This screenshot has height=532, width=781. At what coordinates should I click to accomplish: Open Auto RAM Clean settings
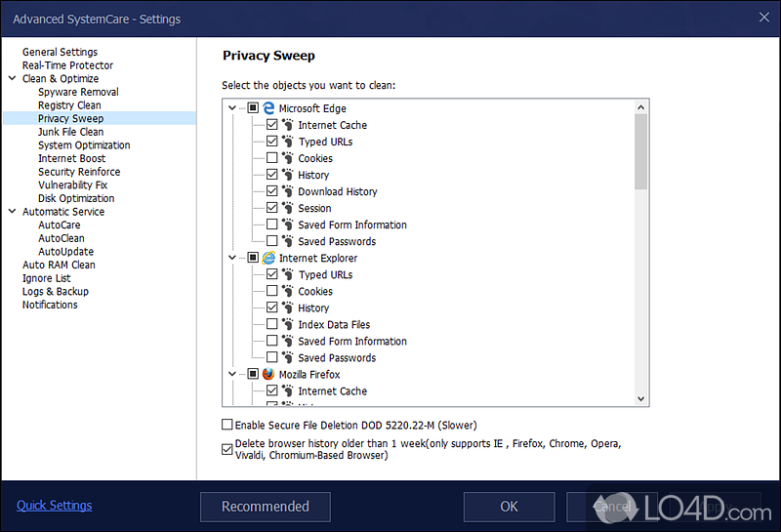(x=59, y=265)
